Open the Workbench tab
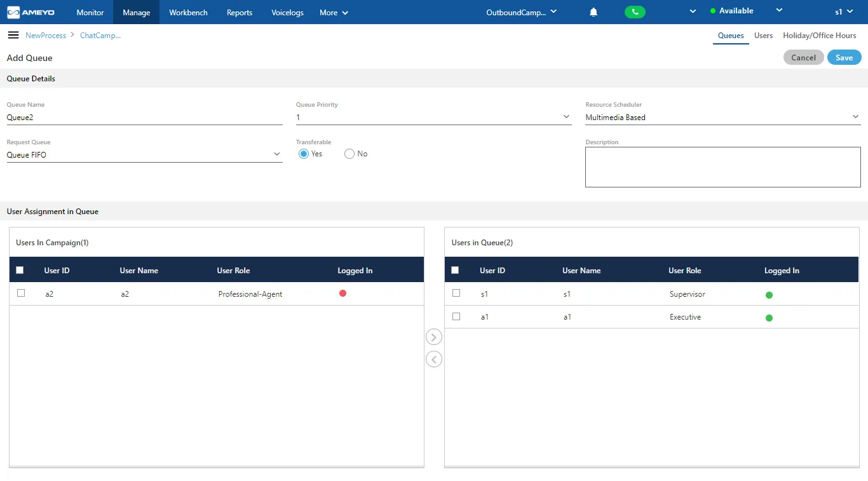The width and height of the screenshot is (868, 481). click(x=188, y=12)
